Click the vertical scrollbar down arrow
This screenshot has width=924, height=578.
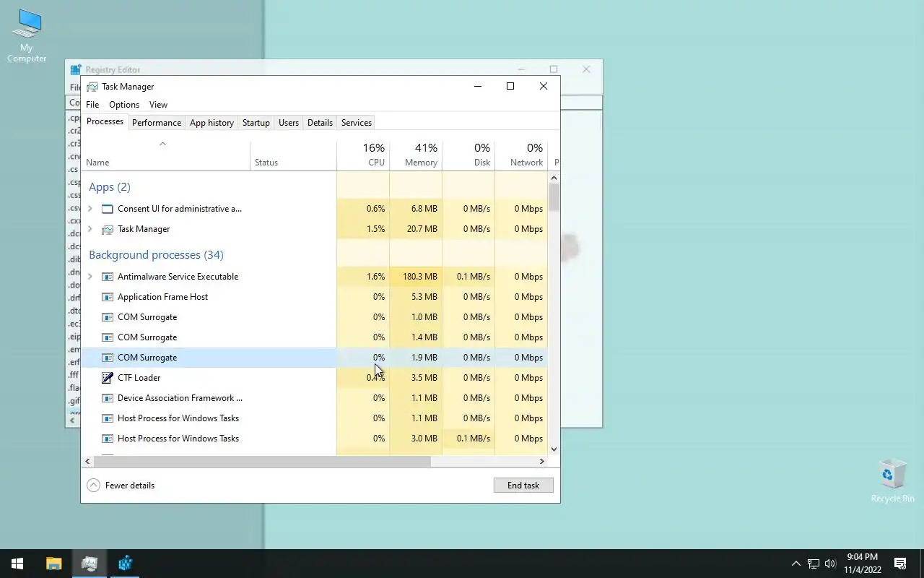[x=554, y=449]
